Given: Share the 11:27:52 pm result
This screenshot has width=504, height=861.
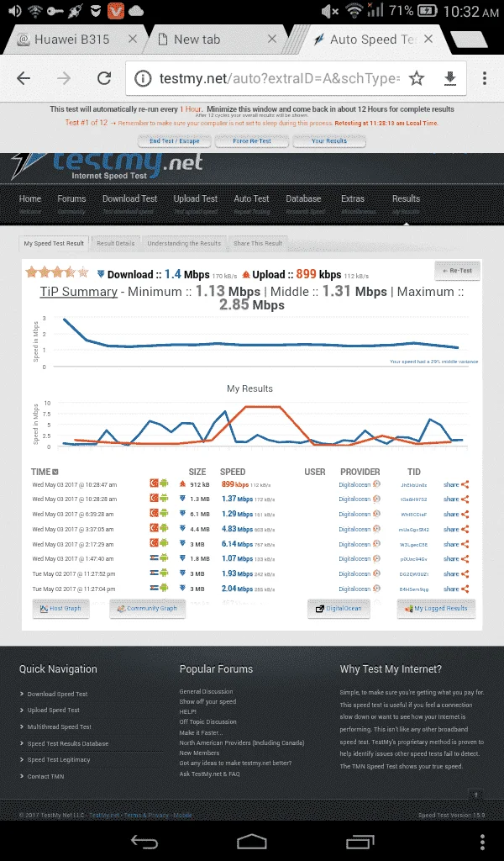Looking at the screenshot, I should point(456,573).
